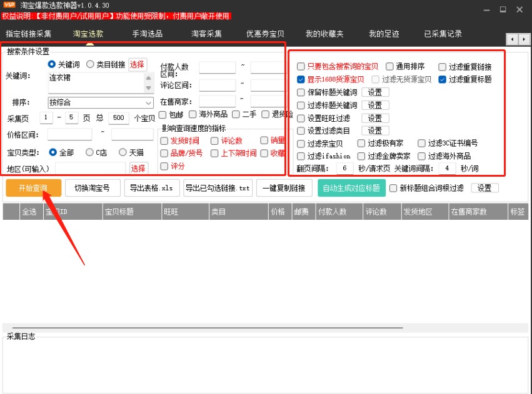Click the total items field showing 500
532x394 pixels.
(118, 118)
